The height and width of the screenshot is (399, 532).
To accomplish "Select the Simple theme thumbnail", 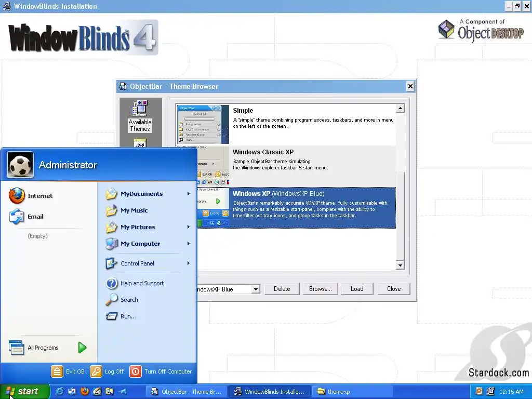I will 203,124.
